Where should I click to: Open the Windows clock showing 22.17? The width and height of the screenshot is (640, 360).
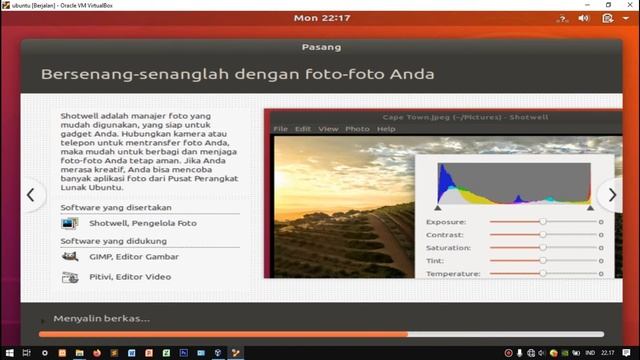coord(607,353)
